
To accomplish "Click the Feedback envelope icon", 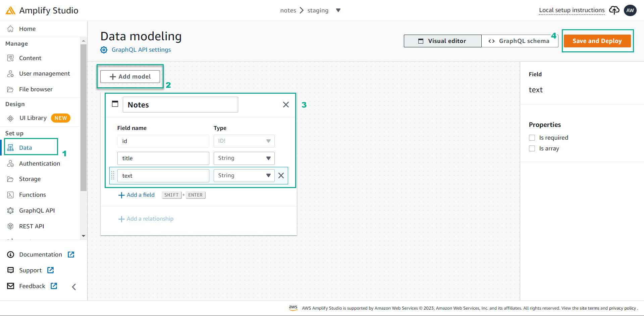I will coord(11,286).
